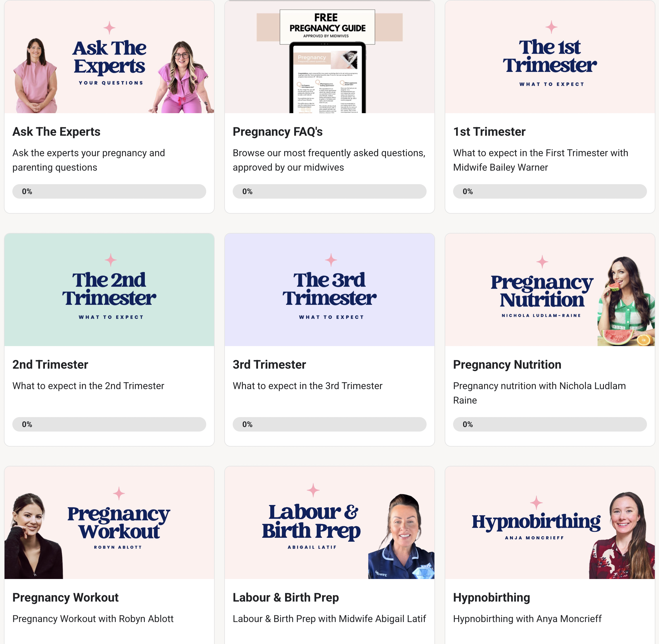Open the Pregnancy Workout Robyn Ablott cover

[109, 523]
